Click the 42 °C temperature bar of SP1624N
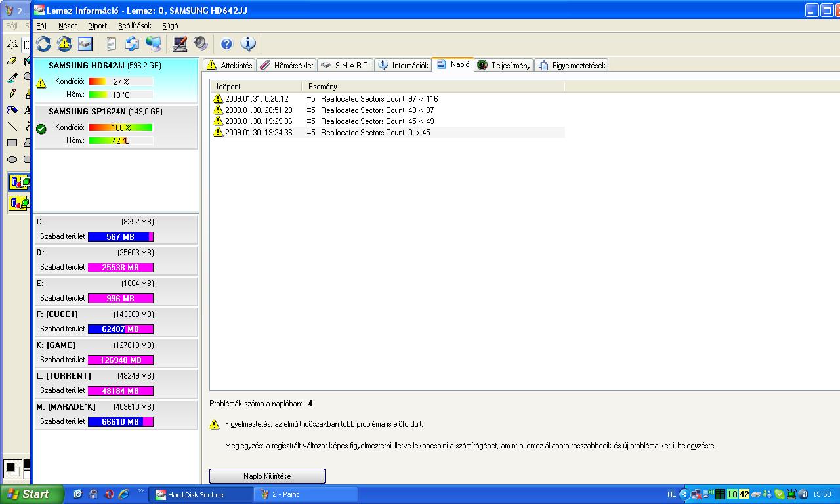The height and width of the screenshot is (504, 840). click(121, 140)
